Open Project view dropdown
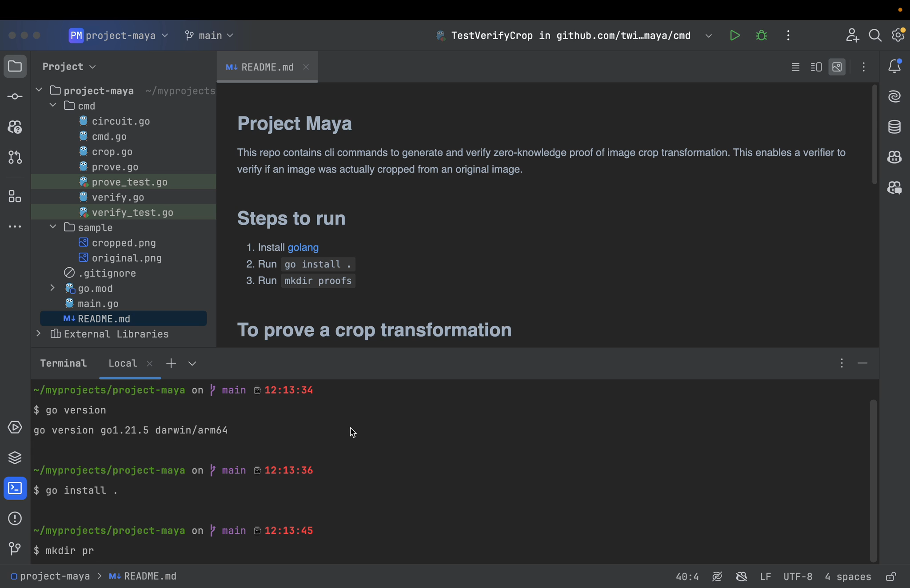Screen dimensions: 910x588 (x=69, y=67)
